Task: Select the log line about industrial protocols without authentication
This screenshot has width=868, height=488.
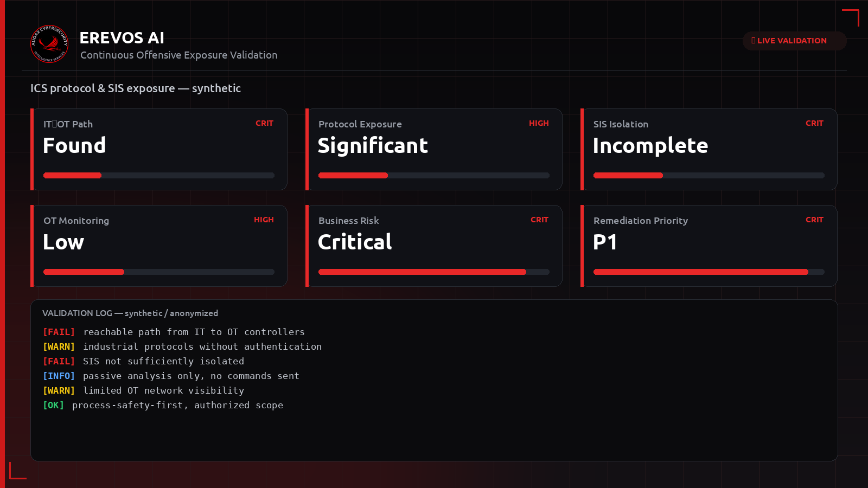Action: click(182, 346)
